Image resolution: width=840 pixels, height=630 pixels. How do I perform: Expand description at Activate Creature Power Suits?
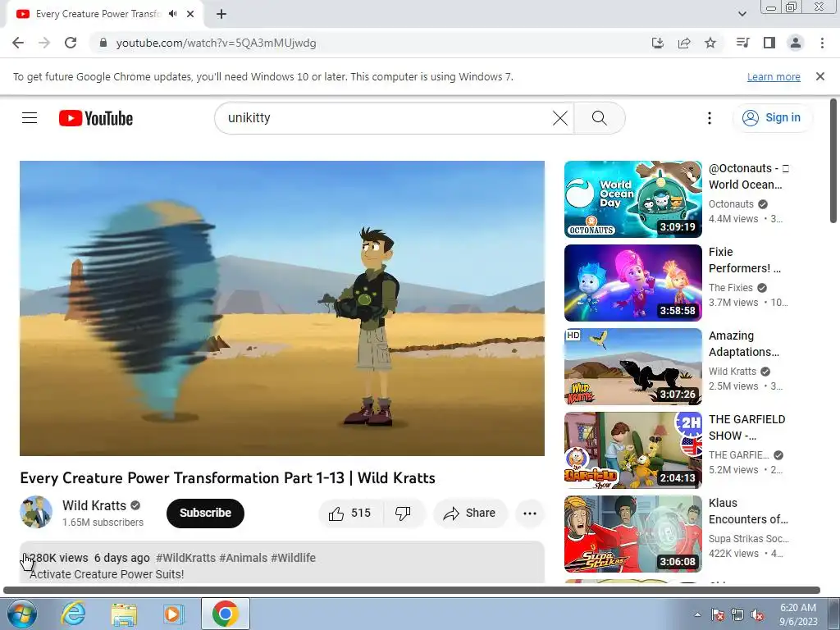click(x=107, y=573)
